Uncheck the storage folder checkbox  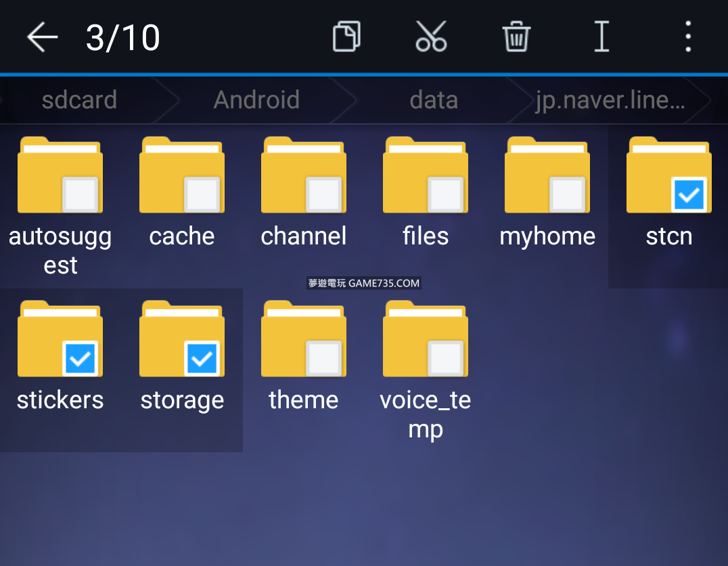tap(202, 358)
